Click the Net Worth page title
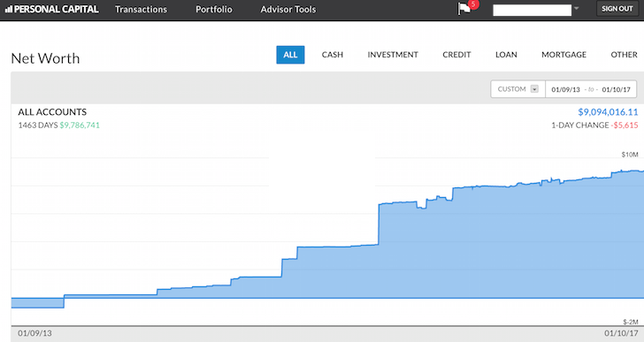The width and height of the screenshot is (644, 342). tap(45, 58)
